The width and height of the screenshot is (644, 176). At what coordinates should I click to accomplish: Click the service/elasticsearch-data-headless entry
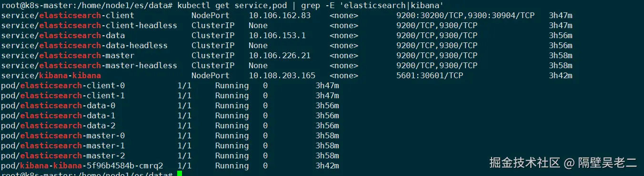pos(84,45)
